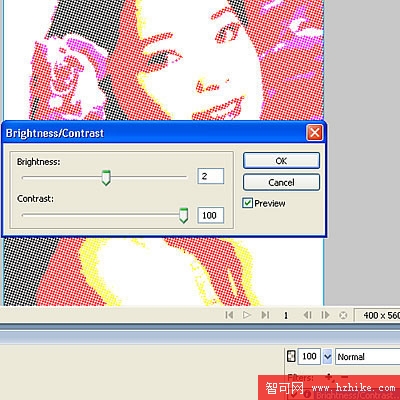Click the Brightness slider handle
The height and width of the screenshot is (400, 400).
click(106, 177)
